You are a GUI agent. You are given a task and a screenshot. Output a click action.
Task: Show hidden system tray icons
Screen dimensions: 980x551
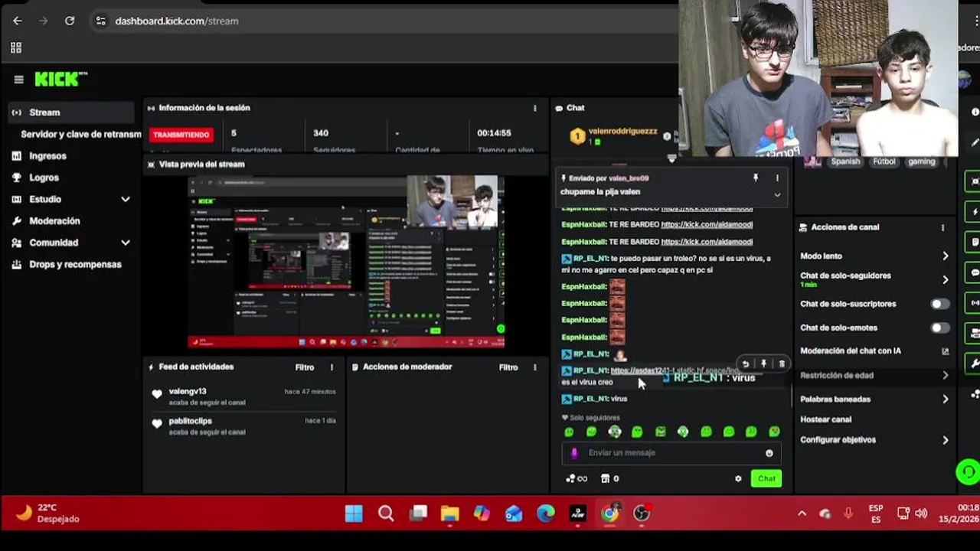(x=802, y=514)
